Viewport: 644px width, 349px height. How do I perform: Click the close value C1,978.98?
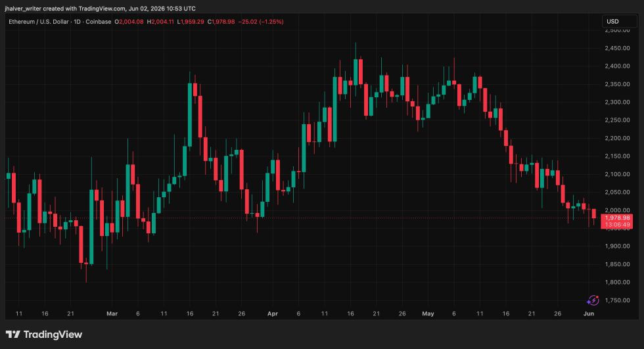221,22
